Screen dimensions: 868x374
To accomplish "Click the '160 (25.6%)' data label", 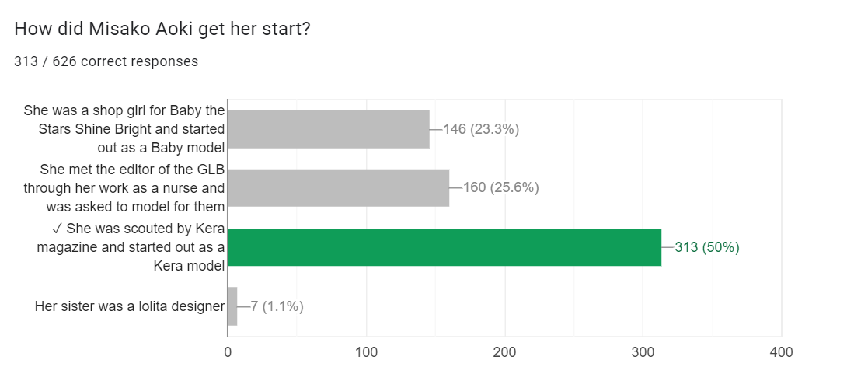I will coord(500,187).
